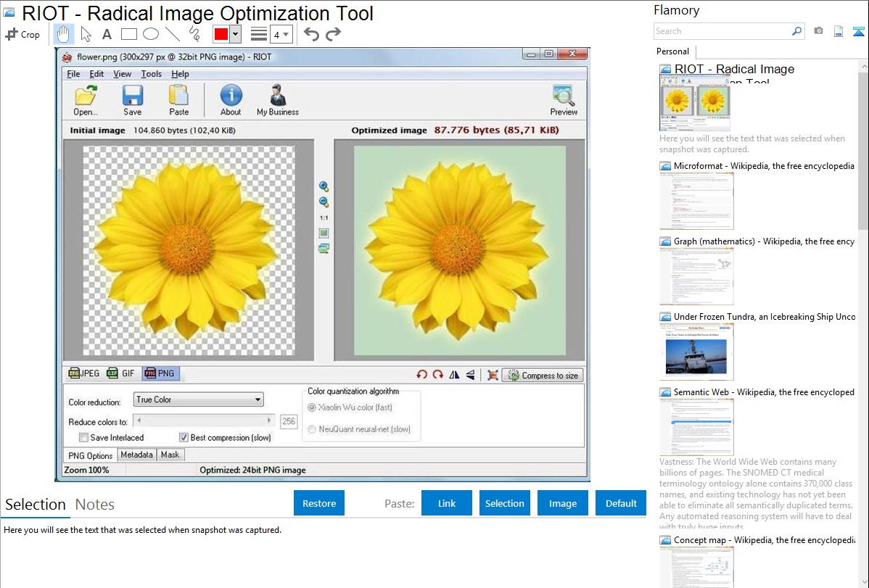Select the arrow pointer tool
Screen dimensions: 869x588
(86, 34)
